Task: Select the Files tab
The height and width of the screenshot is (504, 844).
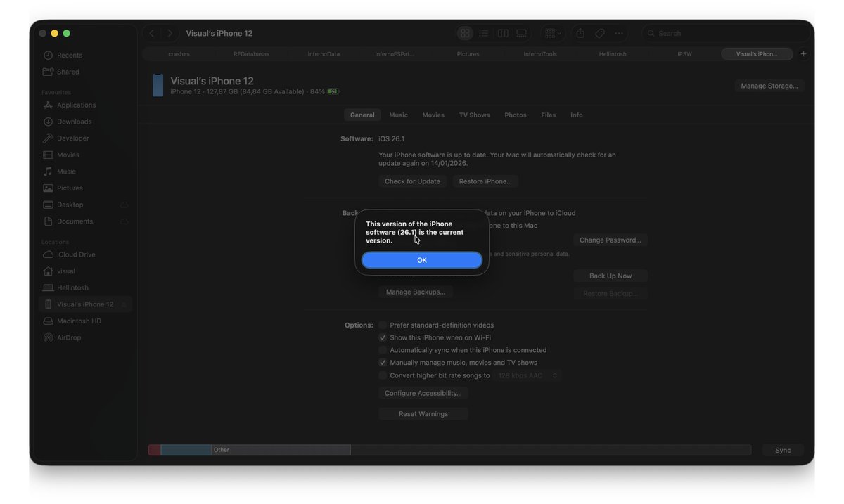Action: [x=549, y=115]
